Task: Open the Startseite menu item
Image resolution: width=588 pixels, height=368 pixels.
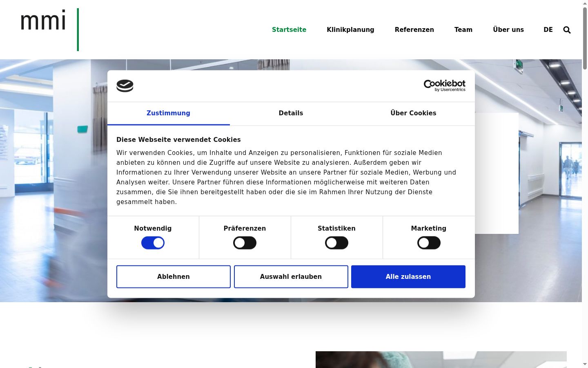Action: [289, 30]
